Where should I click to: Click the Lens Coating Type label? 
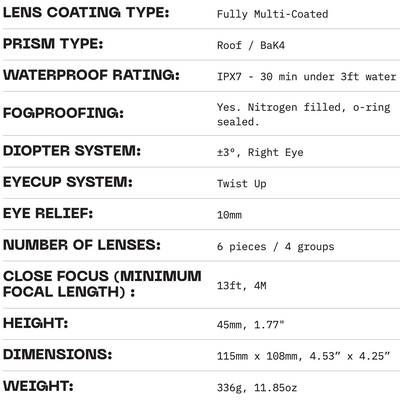[86, 13]
